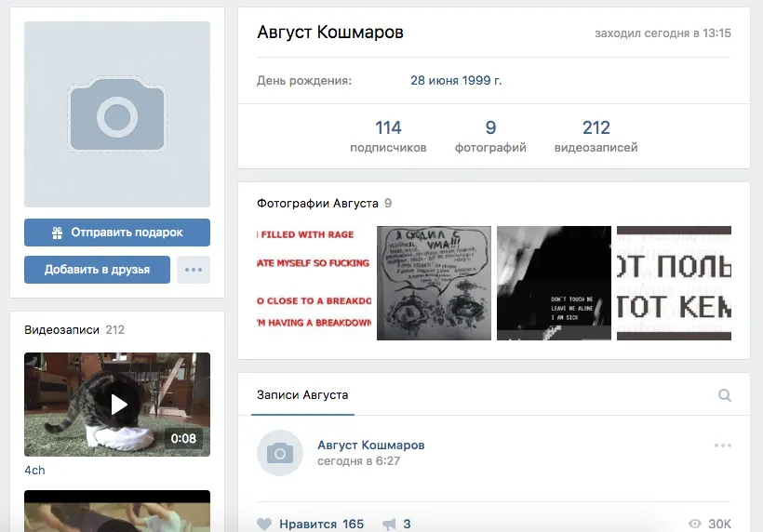Click the Видеозаписи section header
Image resolution: width=763 pixels, height=532 pixels.
pos(62,330)
